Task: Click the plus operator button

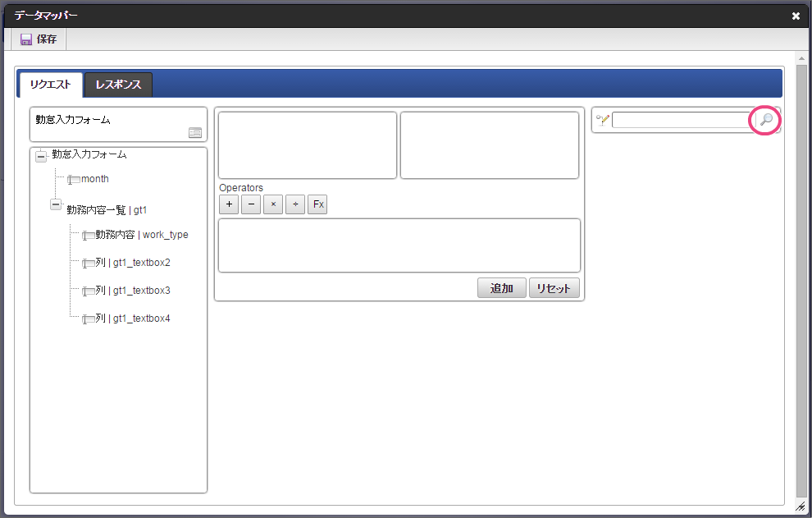Action: click(229, 204)
